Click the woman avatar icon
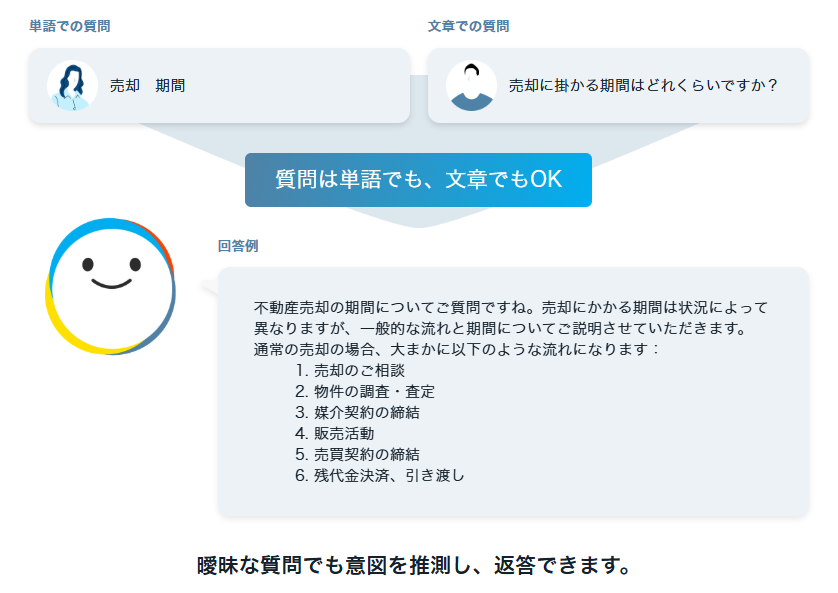 72,85
